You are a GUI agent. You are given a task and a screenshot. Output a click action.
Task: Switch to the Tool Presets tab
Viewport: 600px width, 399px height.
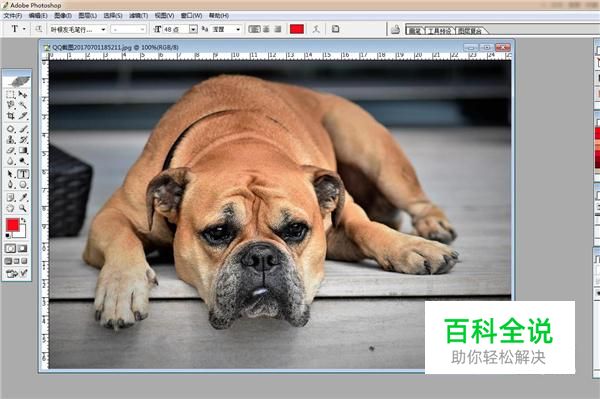[440, 31]
